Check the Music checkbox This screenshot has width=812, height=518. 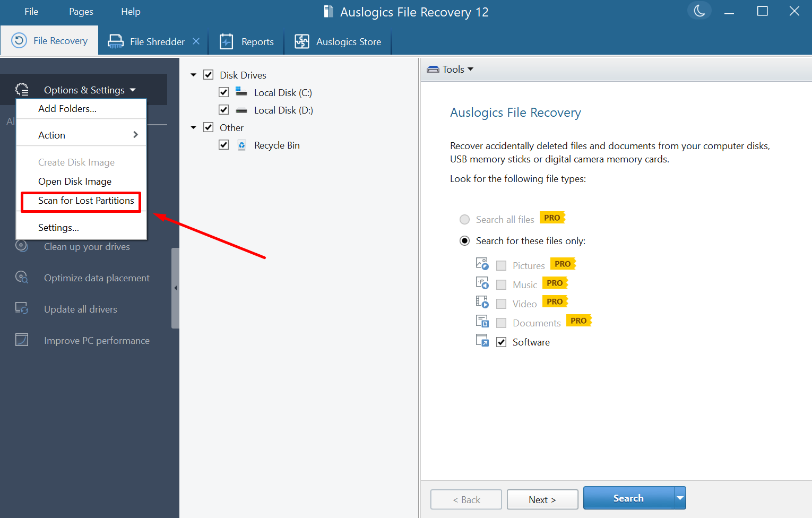[x=501, y=284]
